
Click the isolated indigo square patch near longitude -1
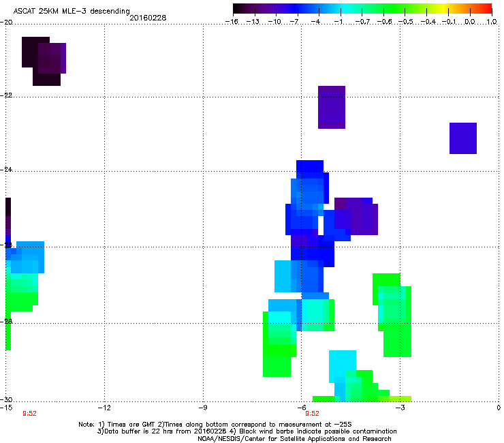(463, 138)
